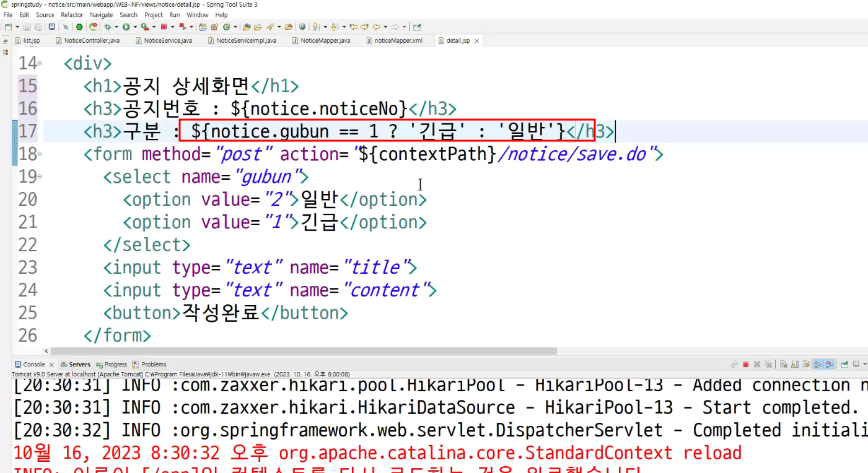Open the Source menu
The height and width of the screenshot is (473, 868).
point(45,15)
